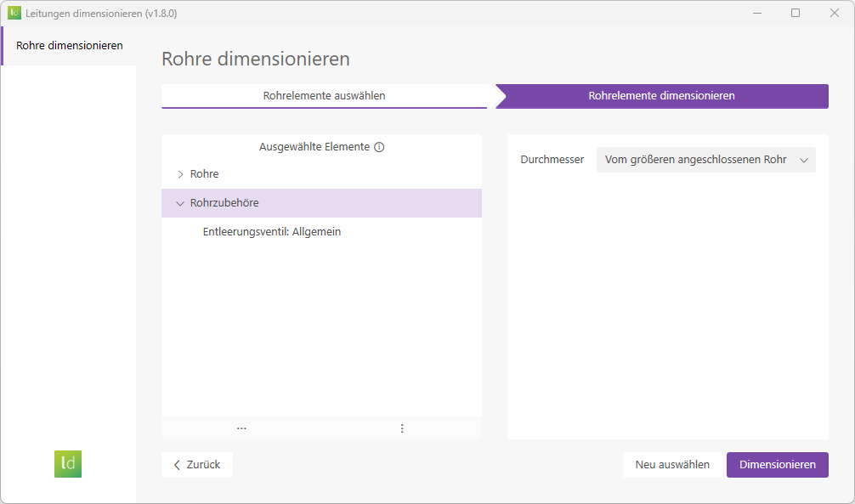Open the vertical kebab menu under the list

(x=401, y=428)
